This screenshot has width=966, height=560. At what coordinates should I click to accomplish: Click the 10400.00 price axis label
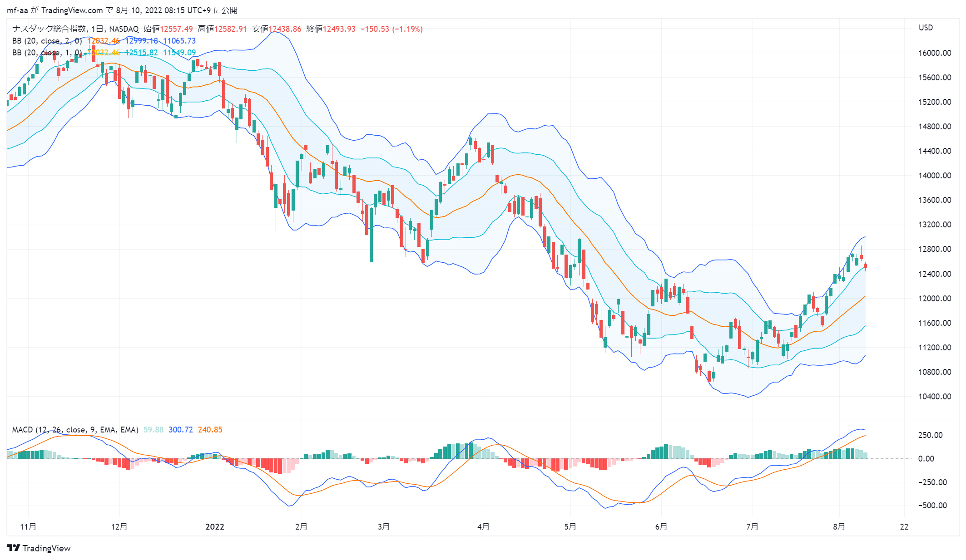coord(935,397)
